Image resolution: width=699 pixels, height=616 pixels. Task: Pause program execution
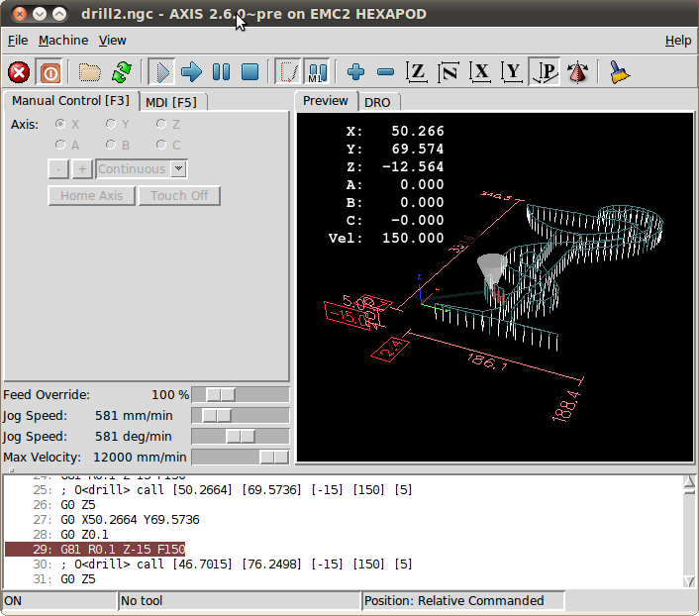coord(221,72)
